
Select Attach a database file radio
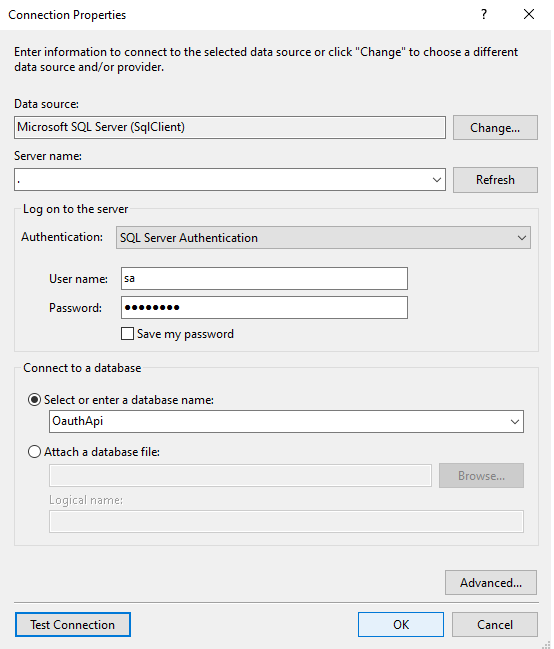pyautogui.click(x=34, y=452)
